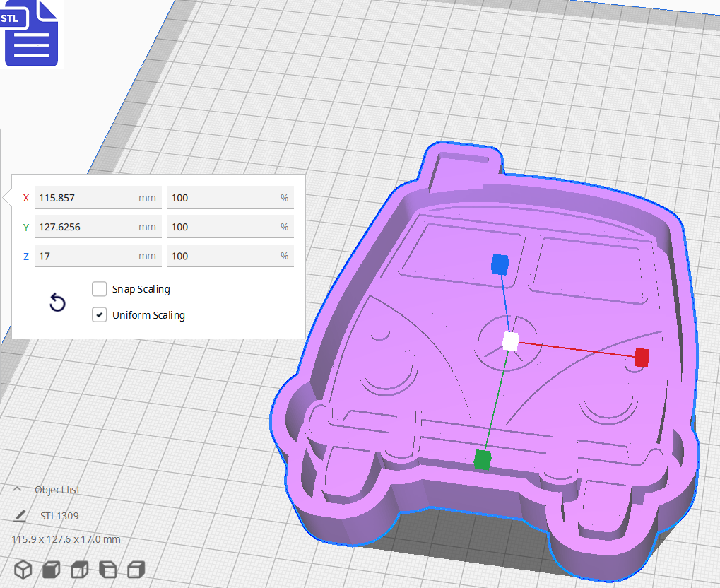
Task: Enable Snap Scaling
Action: pos(99,288)
